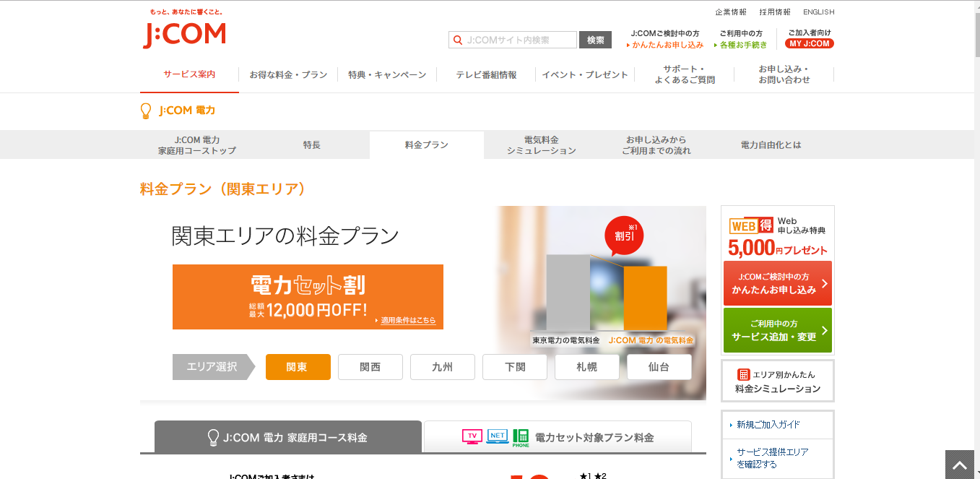Click the magnifier icon in search box
Image resolution: width=980 pixels, height=479 pixels.
pos(458,40)
